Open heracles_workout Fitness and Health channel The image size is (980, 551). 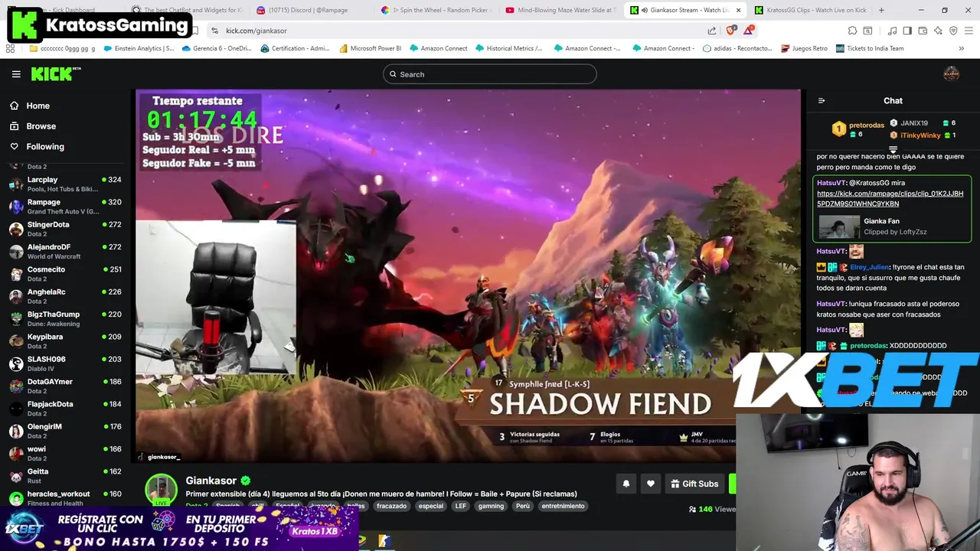click(65, 498)
